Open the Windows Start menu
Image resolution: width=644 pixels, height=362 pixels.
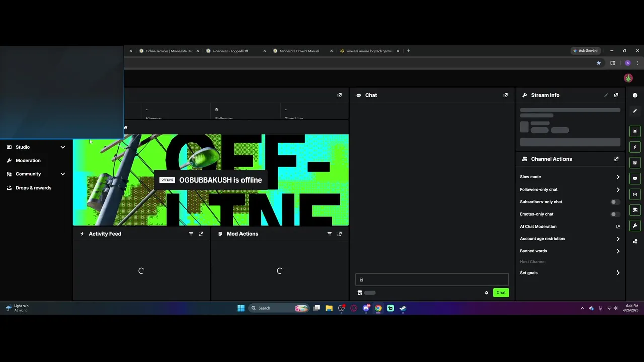(x=241, y=308)
